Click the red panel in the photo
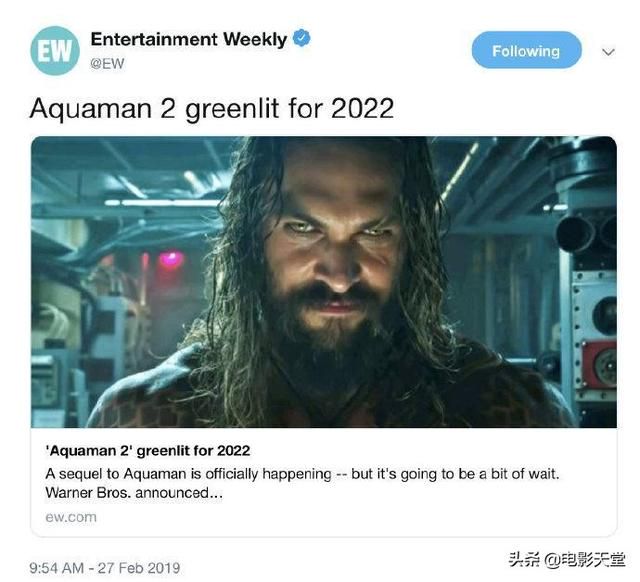 pos(599,364)
